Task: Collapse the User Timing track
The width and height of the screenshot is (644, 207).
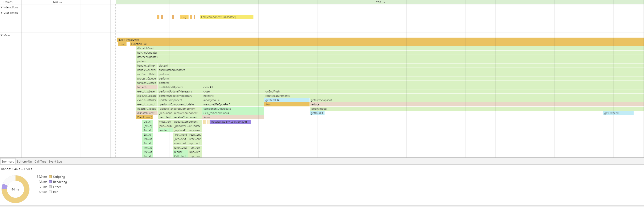Action: click(2, 13)
